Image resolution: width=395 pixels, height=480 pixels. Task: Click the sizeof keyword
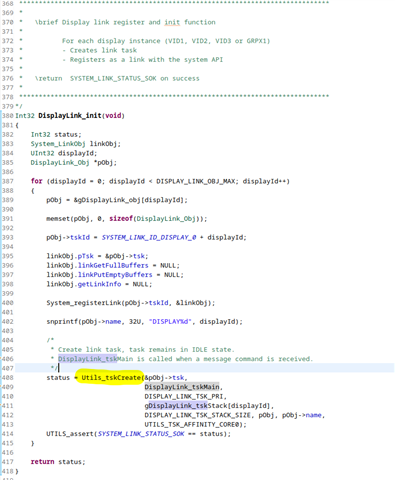pos(121,219)
